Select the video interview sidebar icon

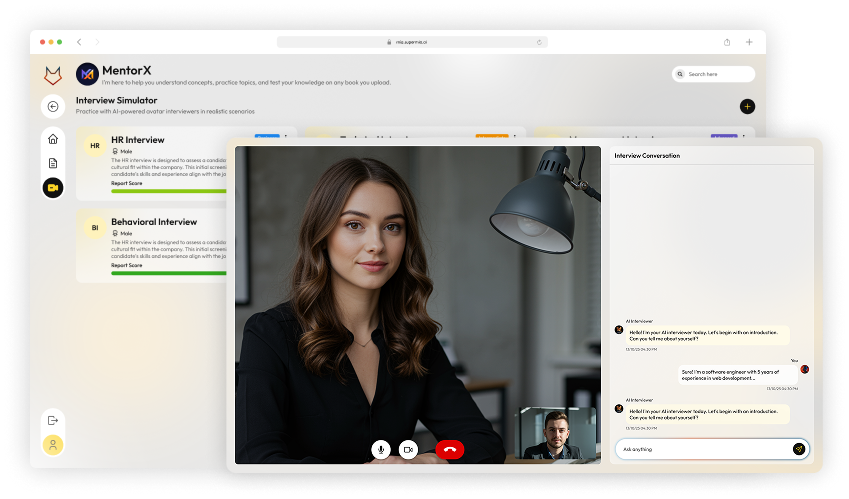tap(53, 187)
